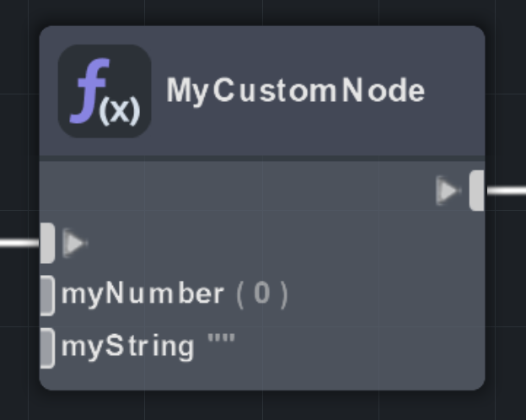This screenshot has width=526, height=420.
Task: Select the myString parameter label
Action: (x=127, y=346)
